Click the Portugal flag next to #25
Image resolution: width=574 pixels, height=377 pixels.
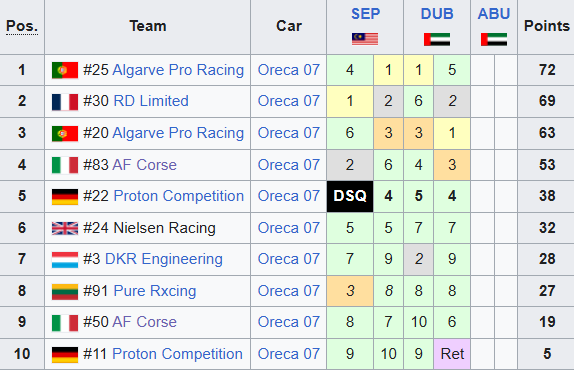(65, 70)
